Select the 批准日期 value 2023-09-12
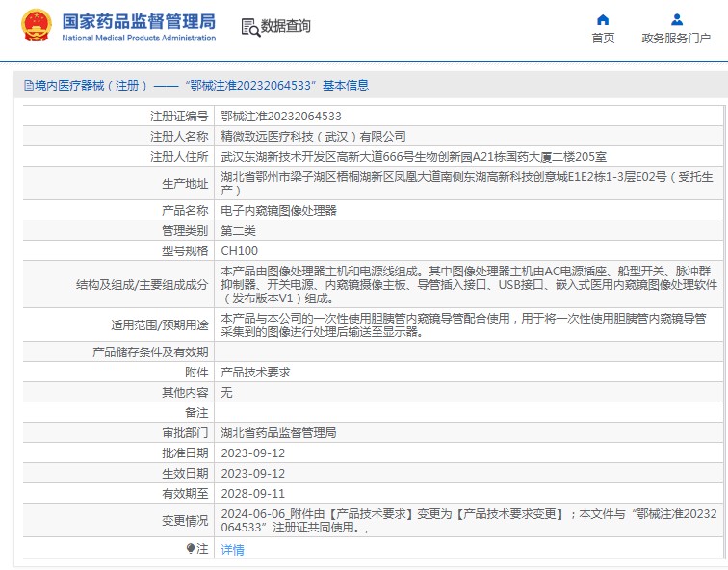728x570 pixels. pos(253,453)
